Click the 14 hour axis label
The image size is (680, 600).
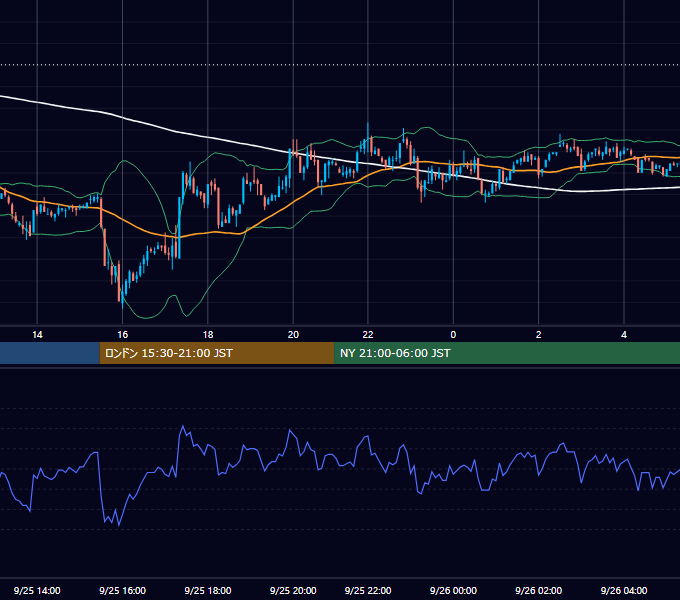tap(37, 335)
